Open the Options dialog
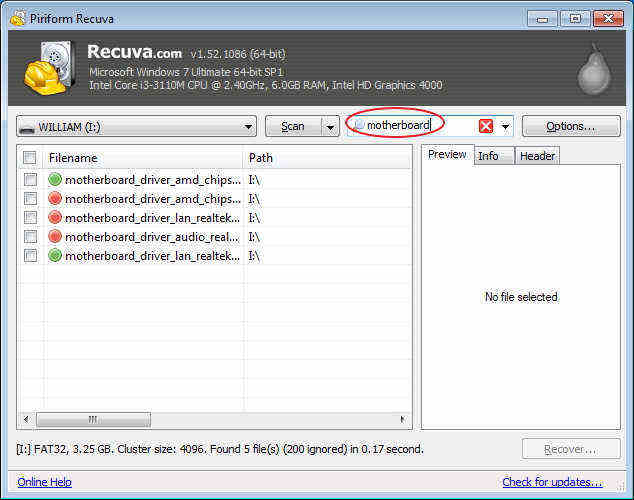Screen dimensions: 634x500 click(571, 126)
